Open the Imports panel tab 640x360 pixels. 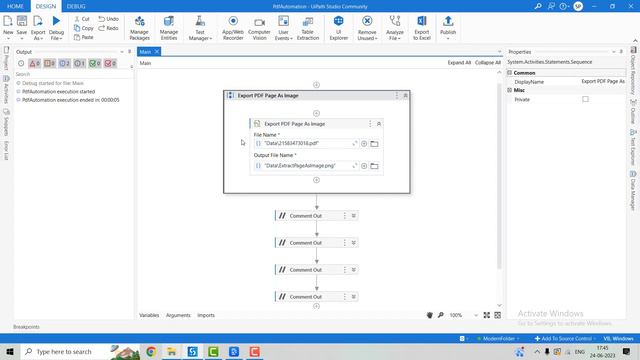206,315
